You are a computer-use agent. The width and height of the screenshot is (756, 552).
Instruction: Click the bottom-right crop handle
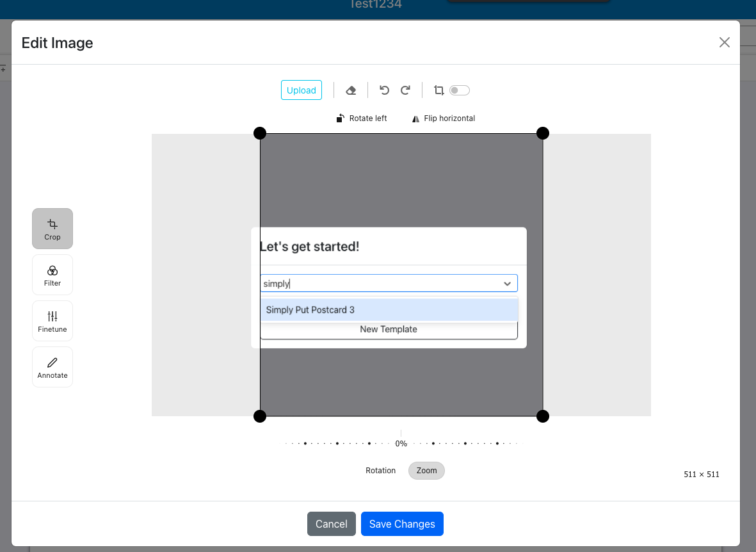click(542, 416)
